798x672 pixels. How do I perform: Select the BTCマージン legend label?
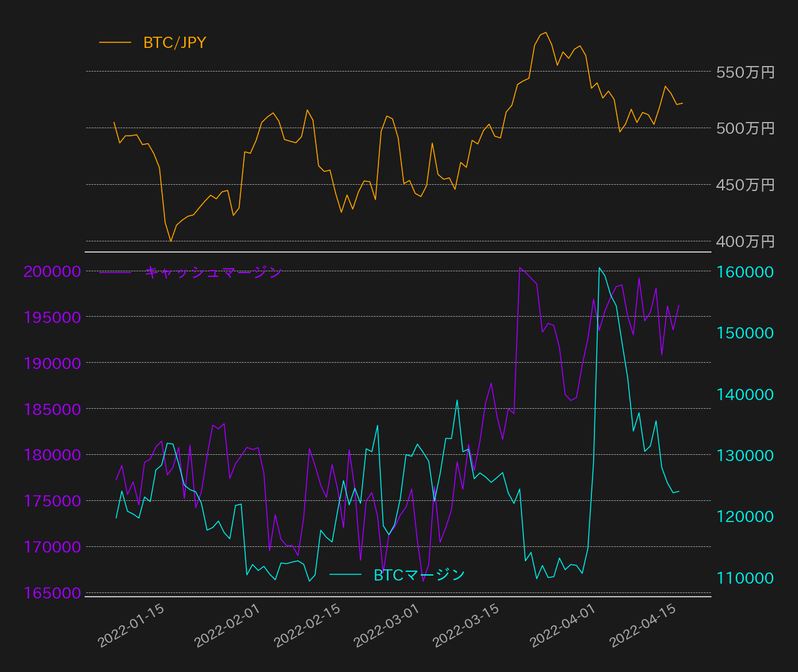pos(419,575)
